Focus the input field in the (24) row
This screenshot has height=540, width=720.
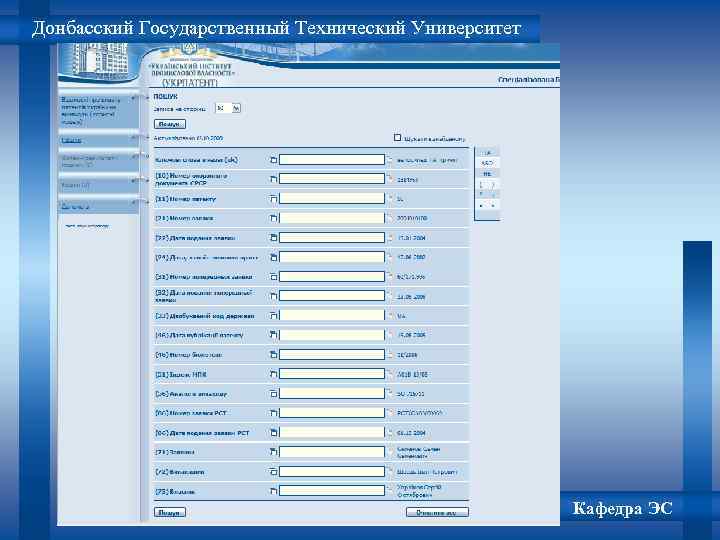pos(332,257)
